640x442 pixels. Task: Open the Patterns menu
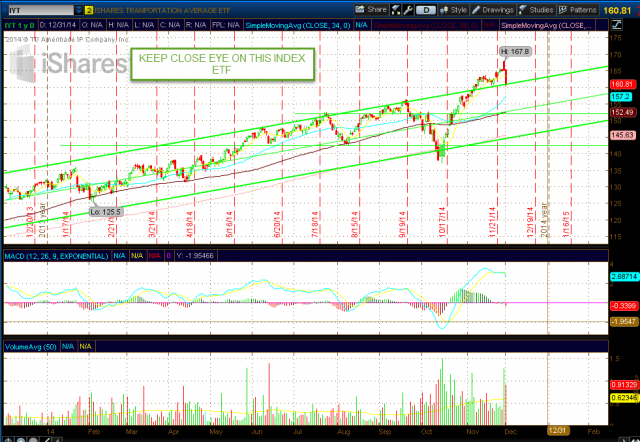pyautogui.click(x=578, y=10)
